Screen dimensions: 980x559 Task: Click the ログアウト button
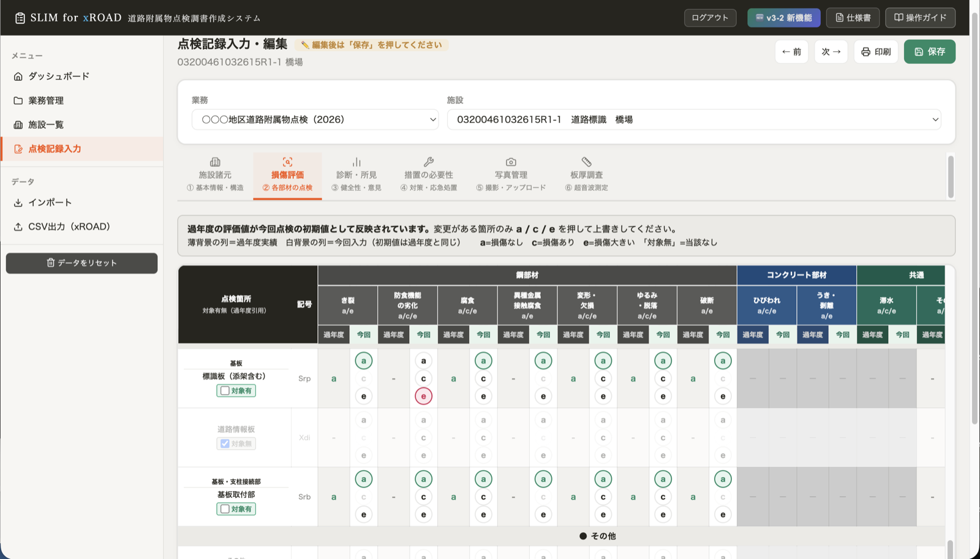point(710,18)
